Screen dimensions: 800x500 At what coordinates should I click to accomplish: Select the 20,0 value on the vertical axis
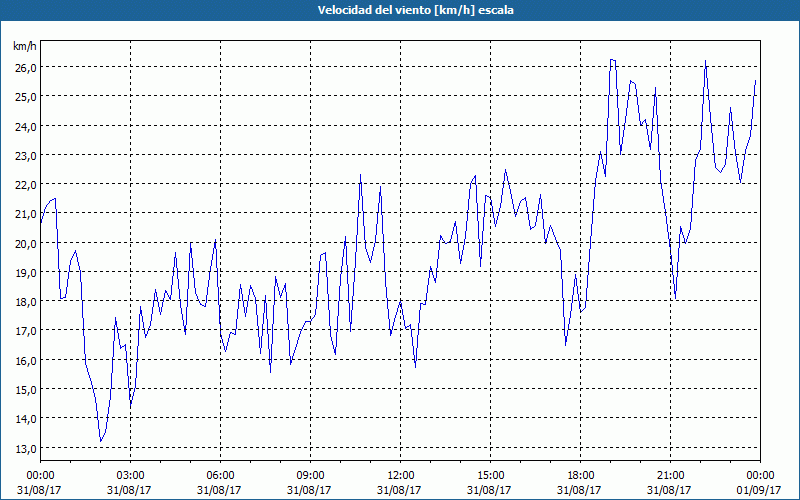(x=25, y=244)
